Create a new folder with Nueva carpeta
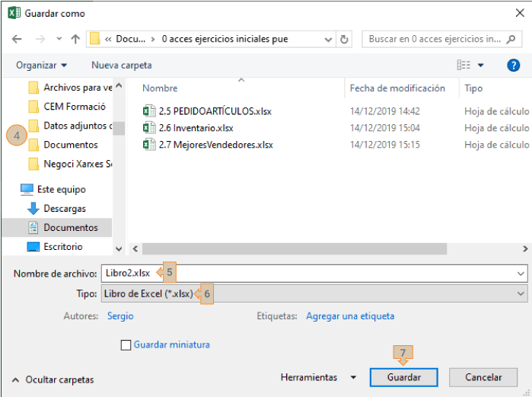The height and width of the screenshot is (397, 532). (122, 66)
